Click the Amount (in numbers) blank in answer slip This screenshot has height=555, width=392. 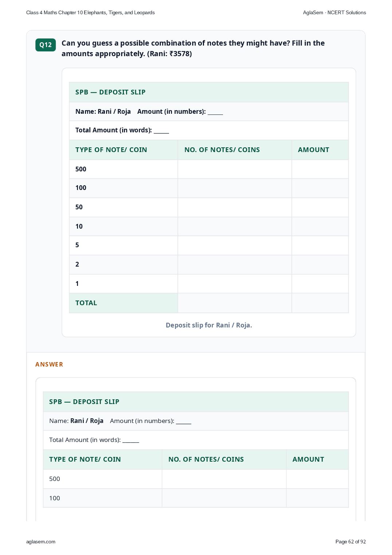[184, 421]
